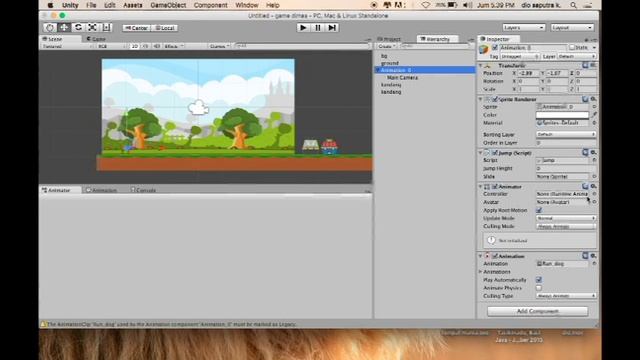Start Play mode with the play button
The height and width of the screenshot is (360, 640).
(303, 27)
